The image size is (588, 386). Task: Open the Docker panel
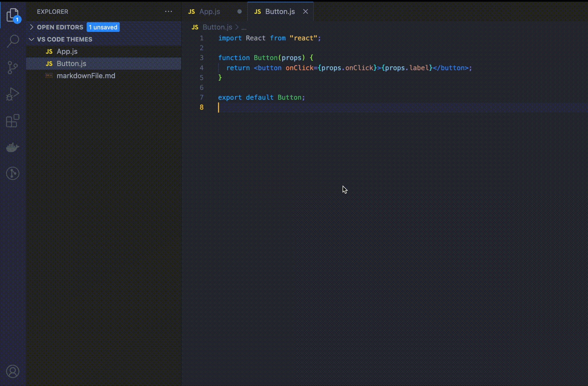[x=13, y=147]
